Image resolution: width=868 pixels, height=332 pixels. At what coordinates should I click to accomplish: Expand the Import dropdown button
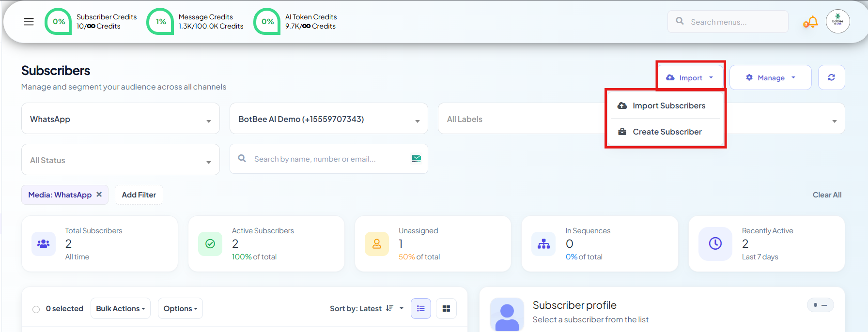coord(690,77)
